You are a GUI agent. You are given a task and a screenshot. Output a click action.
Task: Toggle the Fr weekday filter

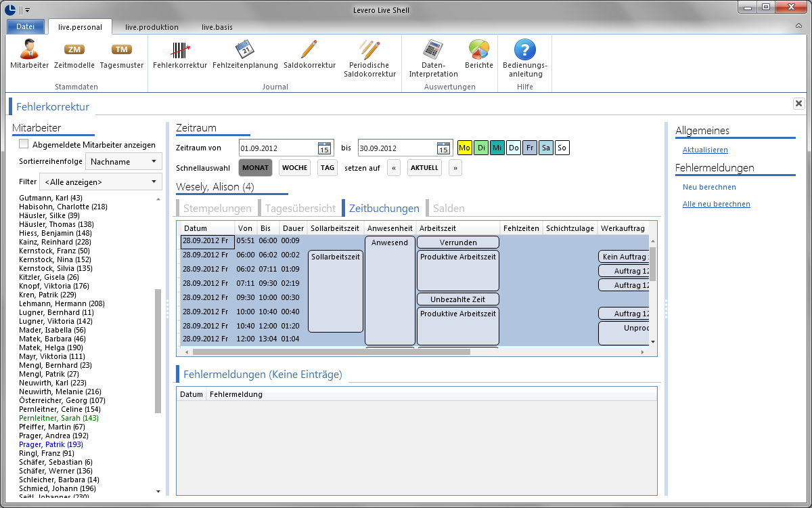pyautogui.click(x=530, y=148)
